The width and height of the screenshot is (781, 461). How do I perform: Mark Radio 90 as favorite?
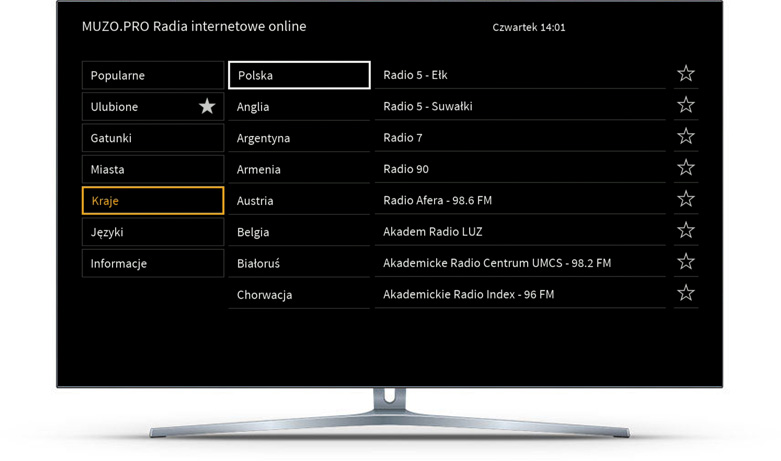[x=685, y=168]
